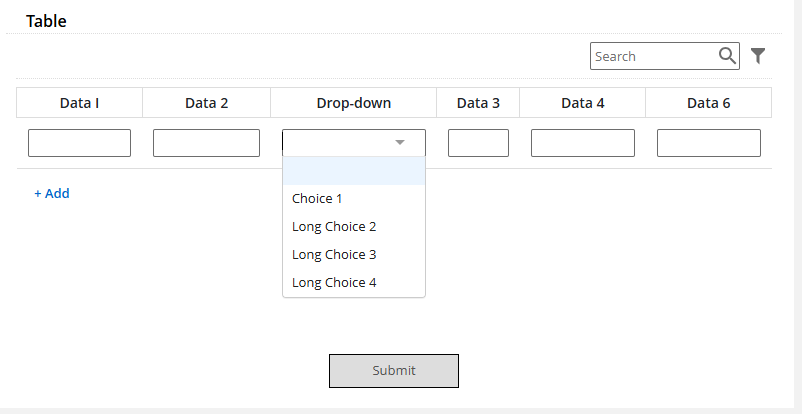Screen dimensions: 802x414
Task: Click the Data 2 input box
Action: 206,143
